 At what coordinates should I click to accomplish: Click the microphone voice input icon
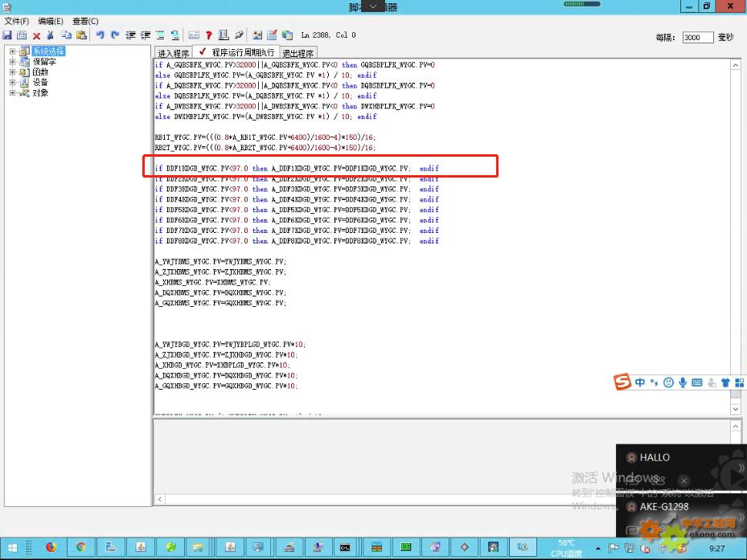(683, 382)
